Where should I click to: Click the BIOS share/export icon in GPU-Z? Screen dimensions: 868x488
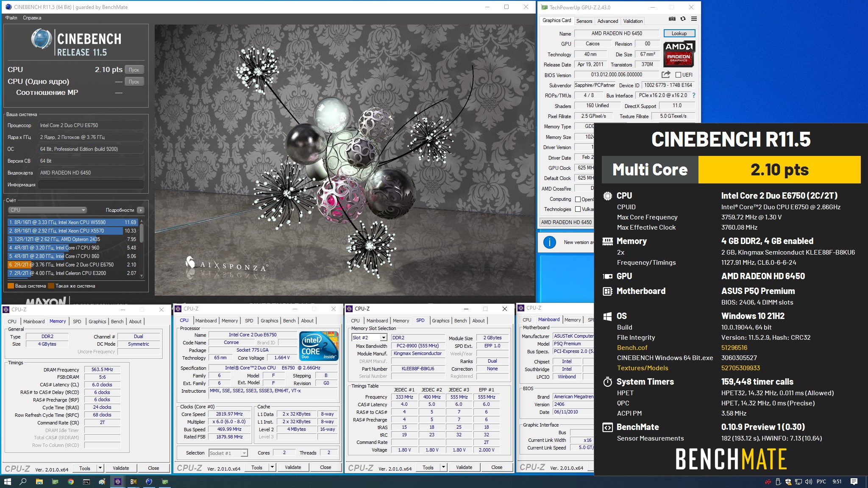coord(666,75)
